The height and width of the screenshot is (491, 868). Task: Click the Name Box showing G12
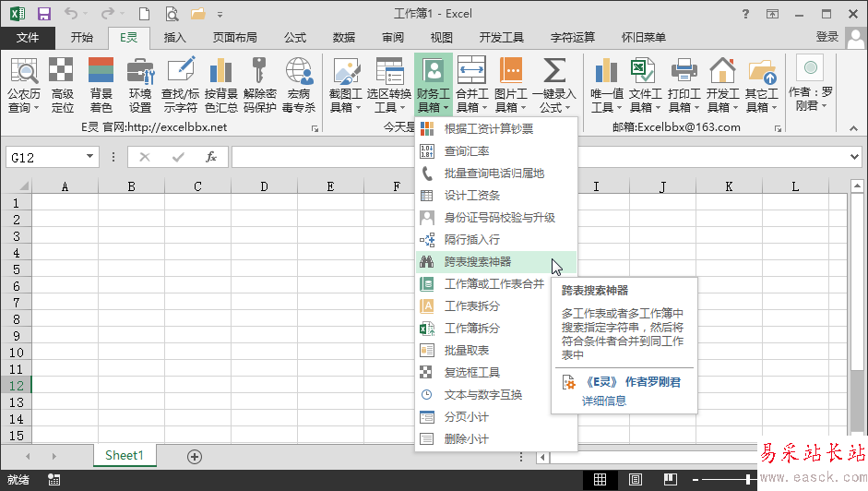pyautogui.click(x=45, y=158)
